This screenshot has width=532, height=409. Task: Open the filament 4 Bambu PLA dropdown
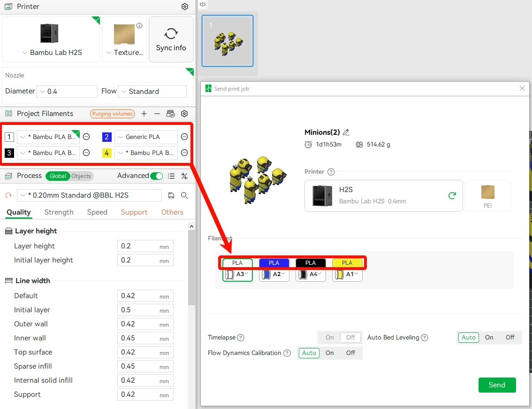tap(146, 153)
